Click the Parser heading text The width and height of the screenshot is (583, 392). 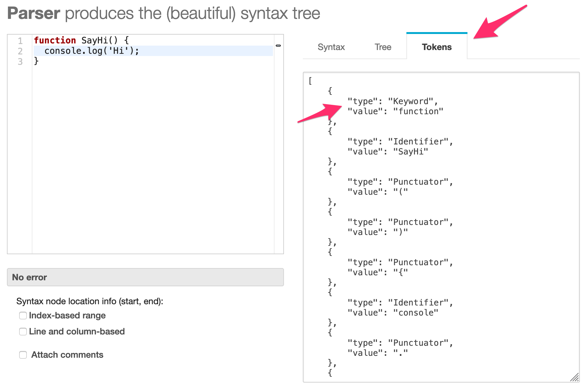tap(34, 14)
